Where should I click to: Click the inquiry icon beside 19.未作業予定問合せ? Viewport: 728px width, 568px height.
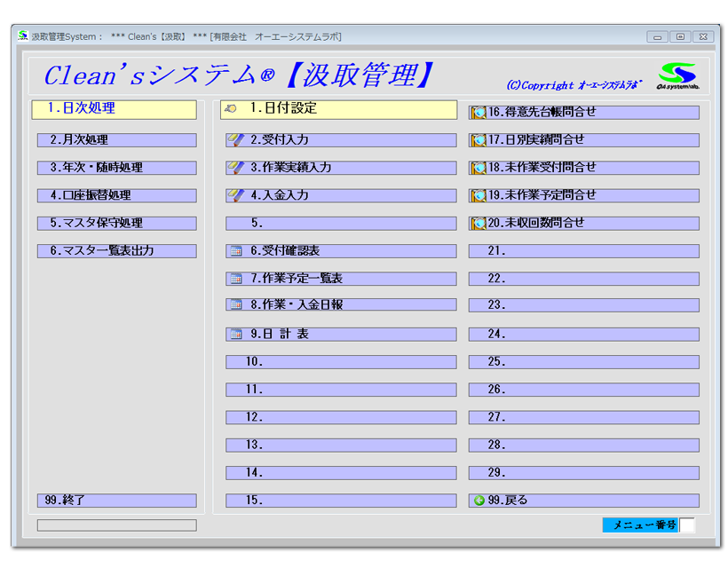[479, 196]
